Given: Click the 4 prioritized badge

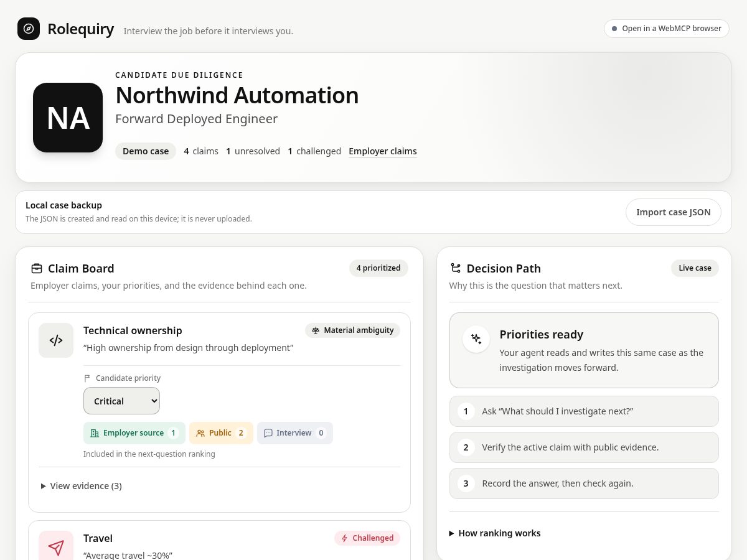Looking at the screenshot, I should coord(378,268).
